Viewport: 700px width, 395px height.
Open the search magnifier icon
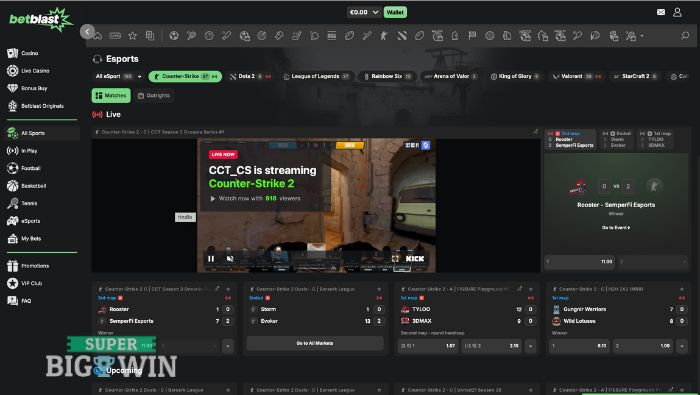[x=685, y=35]
